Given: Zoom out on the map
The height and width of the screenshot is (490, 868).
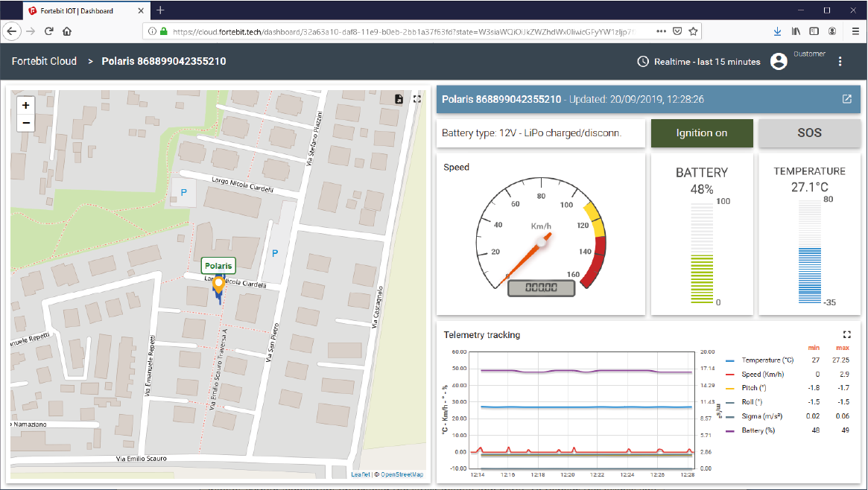Looking at the screenshot, I should [25, 123].
